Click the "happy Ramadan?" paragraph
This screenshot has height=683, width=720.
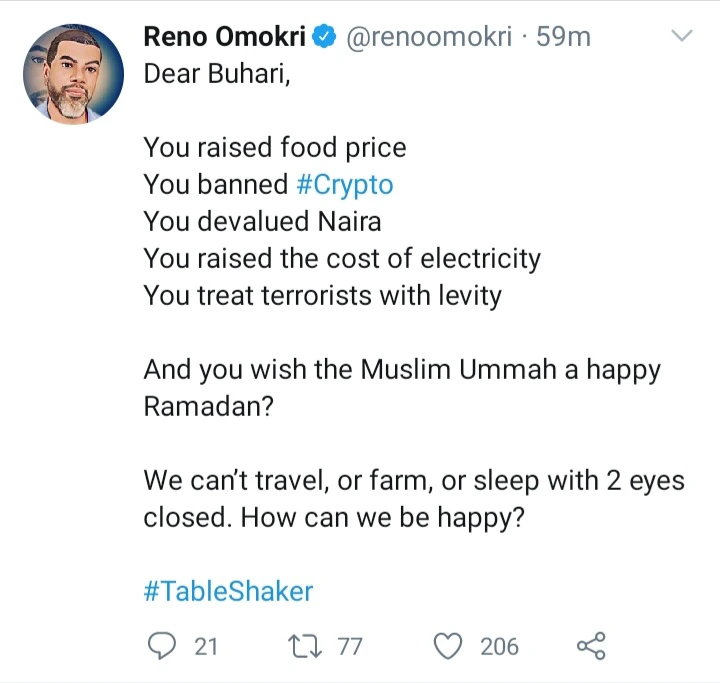coord(400,388)
